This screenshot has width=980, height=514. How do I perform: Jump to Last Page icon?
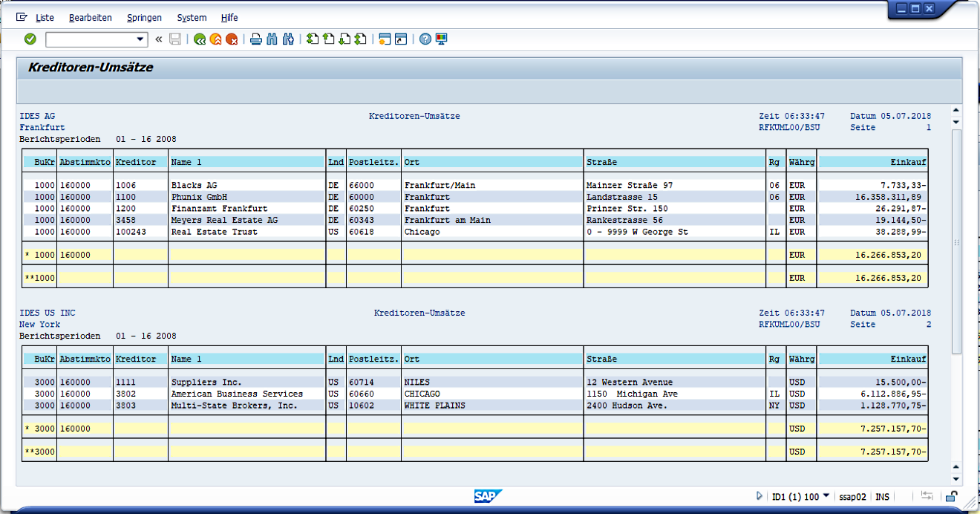click(361, 39)
